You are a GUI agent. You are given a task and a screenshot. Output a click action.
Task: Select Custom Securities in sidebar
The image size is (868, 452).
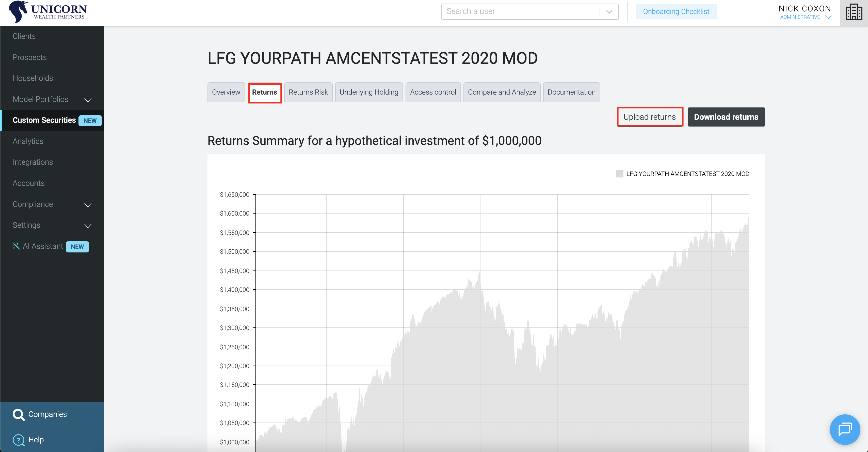(44, 120)
